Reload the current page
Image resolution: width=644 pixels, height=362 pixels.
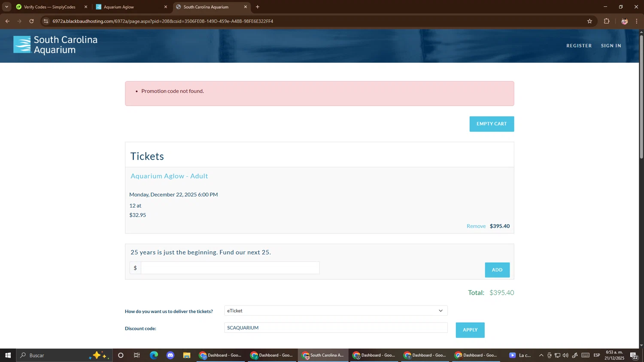coord(31,21)
